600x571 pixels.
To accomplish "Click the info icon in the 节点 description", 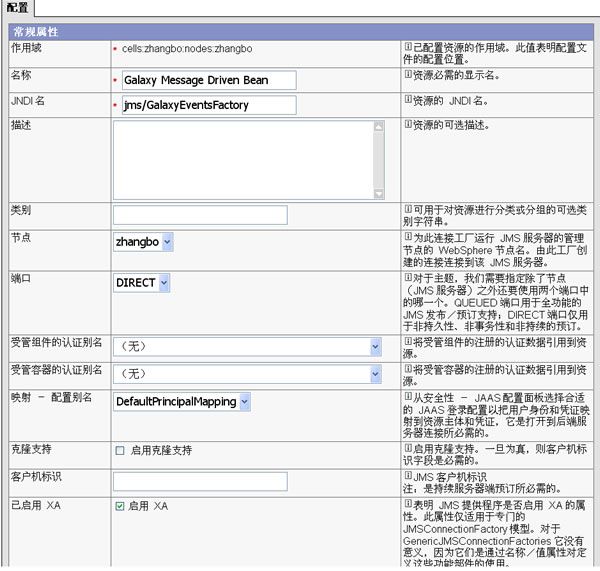I will [x=408, y=237].
